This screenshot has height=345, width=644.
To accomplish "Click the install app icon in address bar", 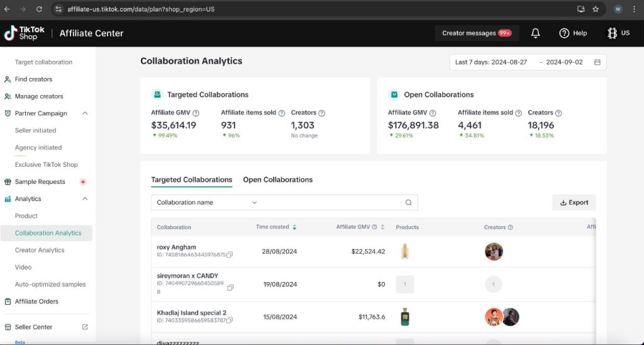I will [580, 9].
